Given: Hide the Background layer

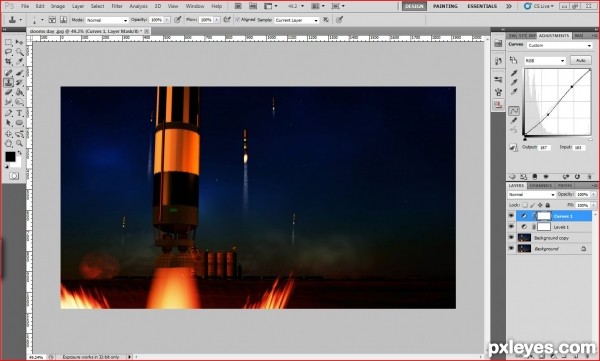Looking at the screenshot, I should pos(511,248).
